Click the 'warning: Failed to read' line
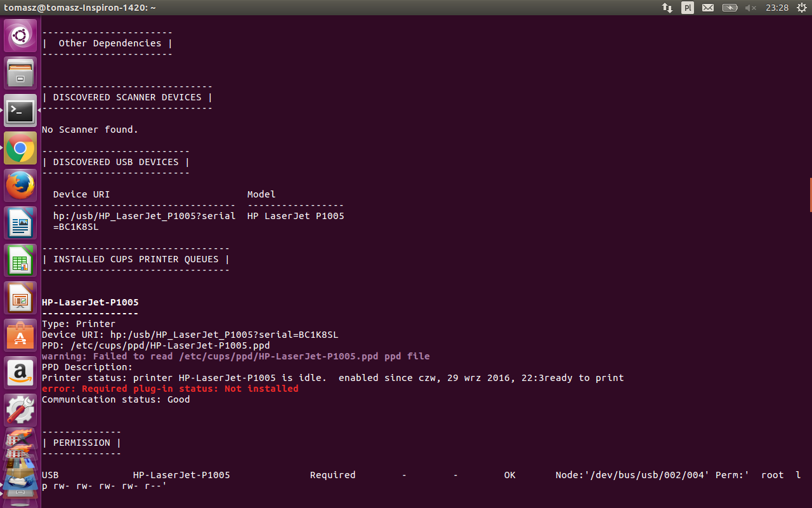This screenshot has height=508, width=812. pos(236,356)
